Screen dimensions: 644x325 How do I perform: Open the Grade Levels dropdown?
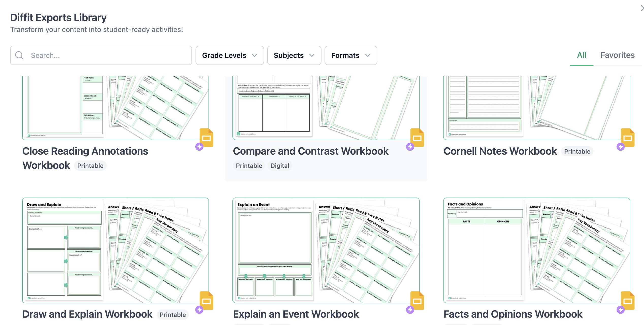coord(230,55)
